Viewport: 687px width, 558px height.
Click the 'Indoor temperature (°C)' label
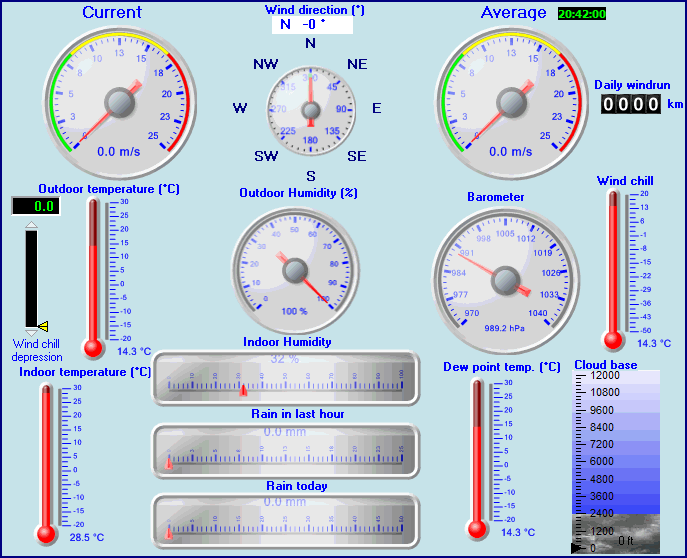[x=85, y=372]
